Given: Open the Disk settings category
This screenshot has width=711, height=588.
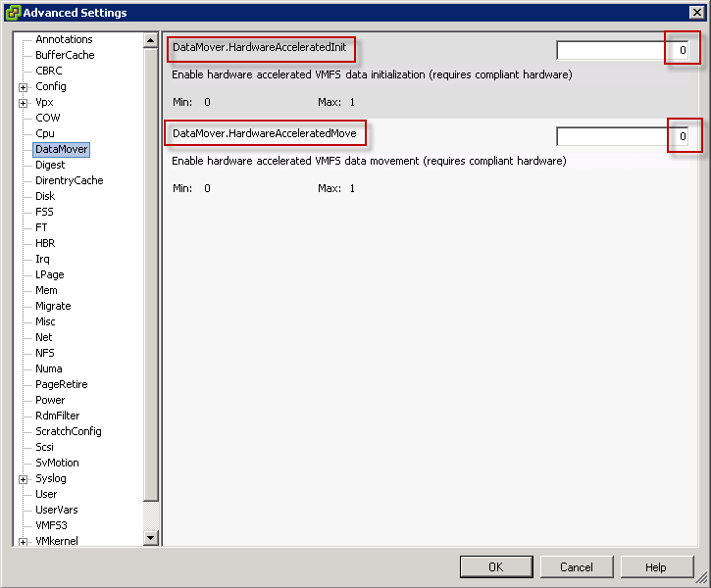Looking at the screenshot, I should coord(45,196).
